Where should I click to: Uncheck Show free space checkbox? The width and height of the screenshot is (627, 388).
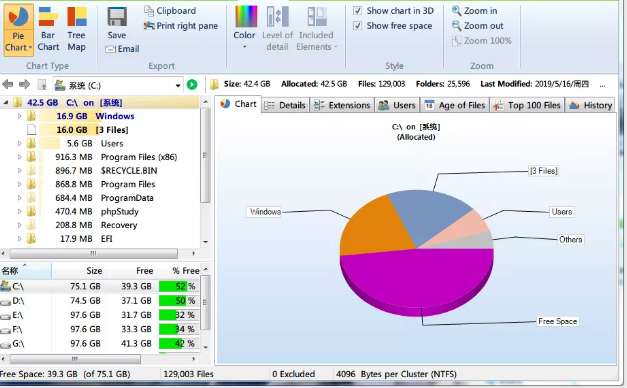click(357, 26)
